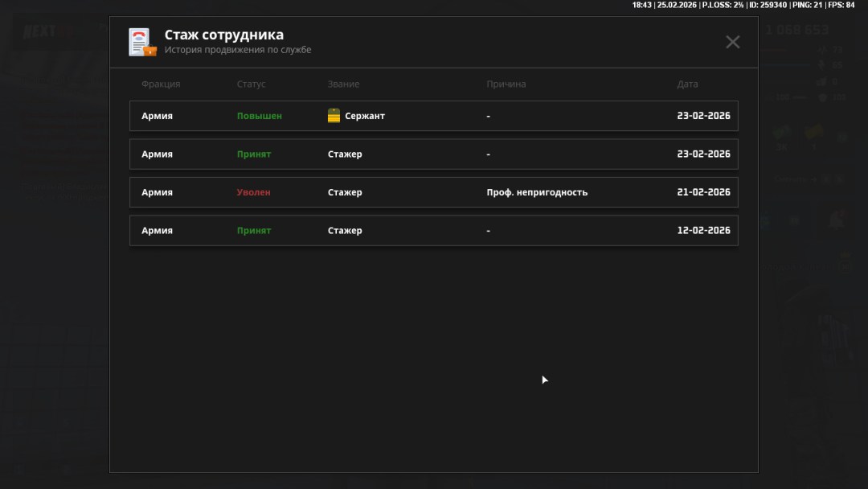Click the Сержант rank name
This screenshot has height=489, width=868.
pyautogui.click(x=365, y=116)
